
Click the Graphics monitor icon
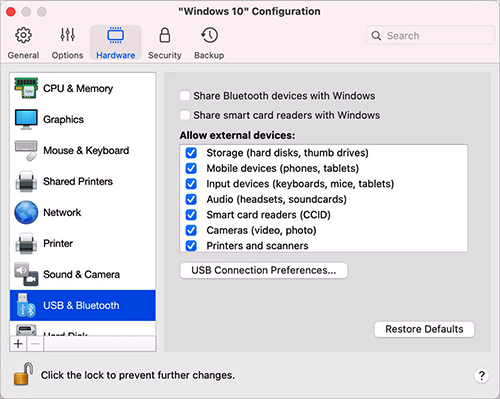pos(26,119)
